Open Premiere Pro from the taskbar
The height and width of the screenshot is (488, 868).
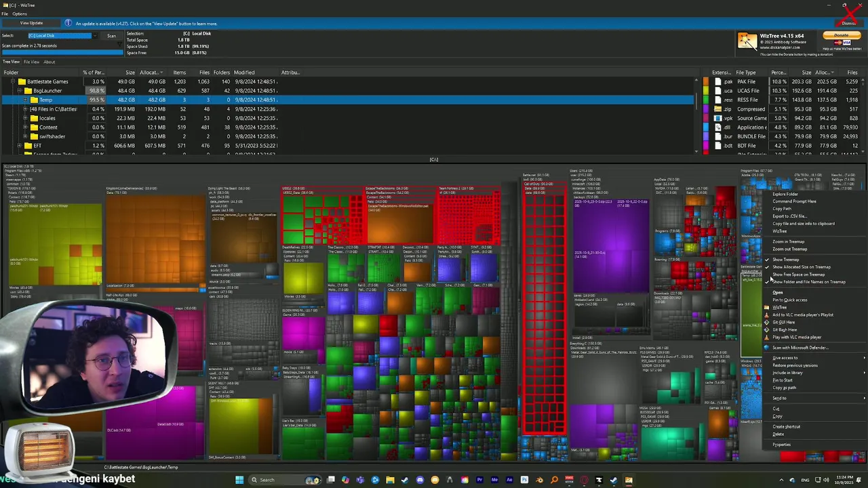(479, 480)
